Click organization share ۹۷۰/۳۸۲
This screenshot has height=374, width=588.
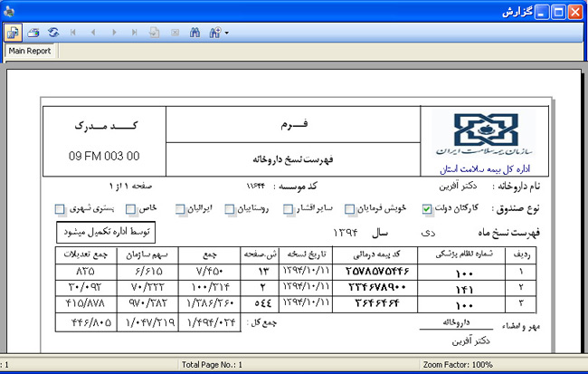coord(147,303)
